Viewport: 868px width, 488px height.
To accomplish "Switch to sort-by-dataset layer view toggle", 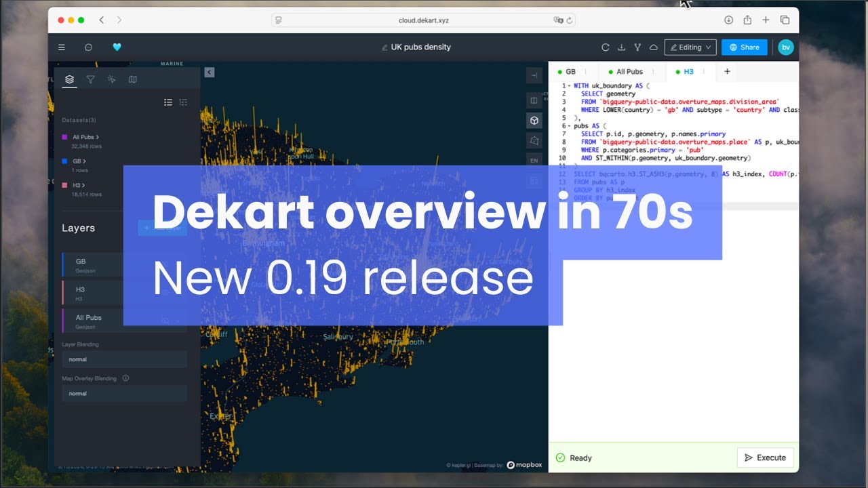I will (x=183, y=102).
